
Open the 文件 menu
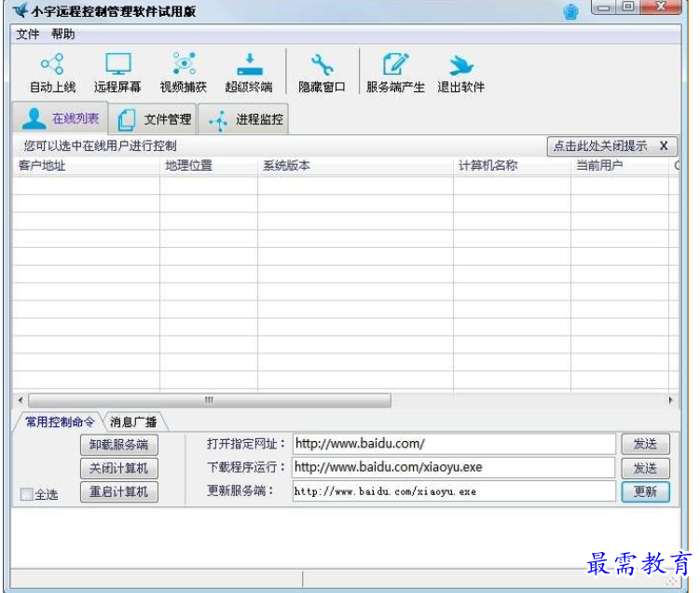tap(28, 34)
